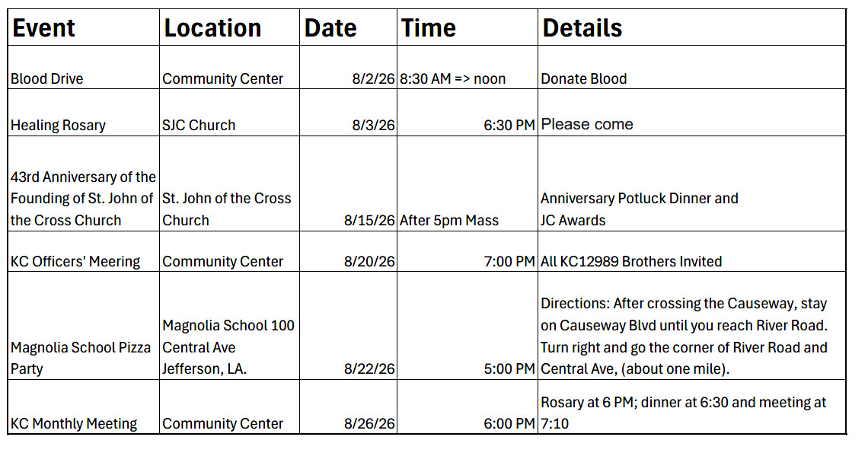Click the Time header cell
The width and height of the screenshot is (868, 456).
468,27
